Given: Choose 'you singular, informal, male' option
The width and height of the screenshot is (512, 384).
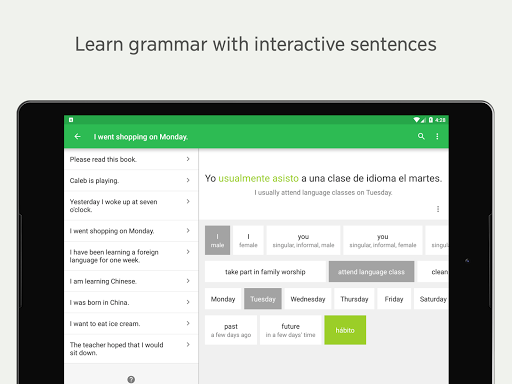Looking at the screenshot, I should [x=303, y=240].
